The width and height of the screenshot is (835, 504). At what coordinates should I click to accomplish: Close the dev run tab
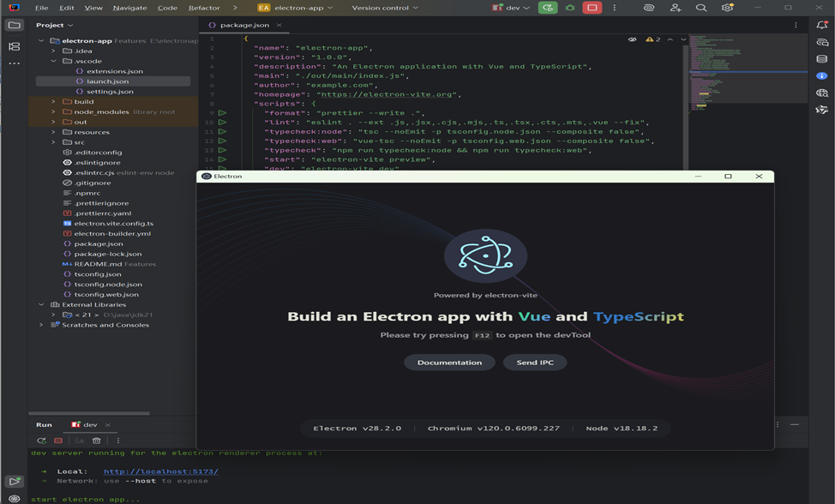pyautogui.click(x=107, y=424)
